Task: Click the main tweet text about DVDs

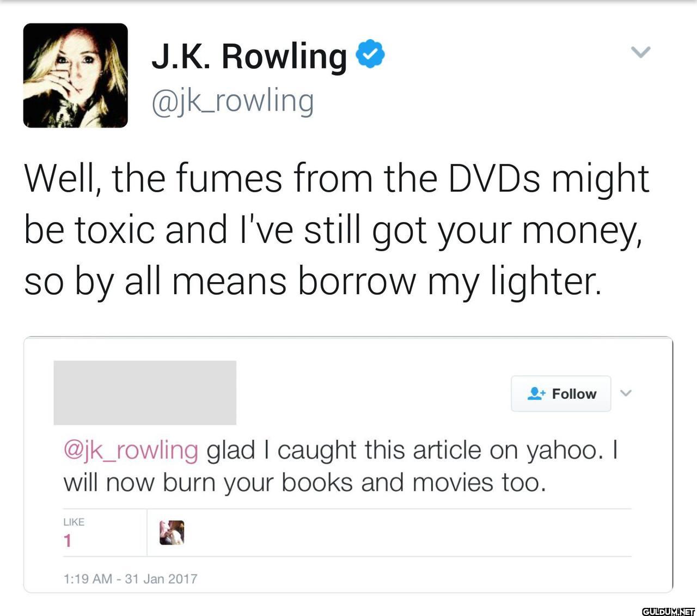Action: click(337, 230)
